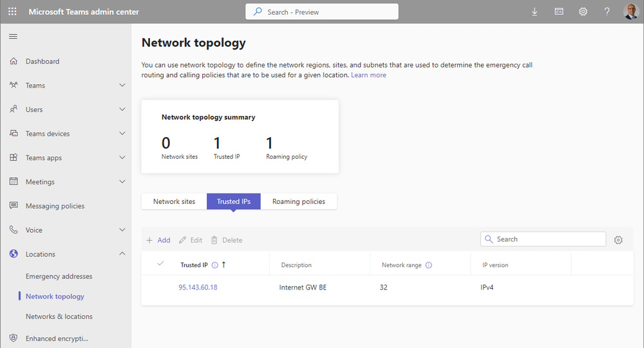Click the Messaging policies chat icon
This screenshot has height=348, width=644.
pos(14,206)
